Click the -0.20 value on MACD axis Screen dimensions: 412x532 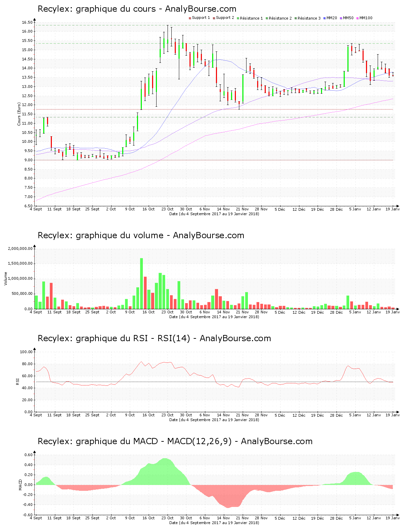click(x=28, y=495)
